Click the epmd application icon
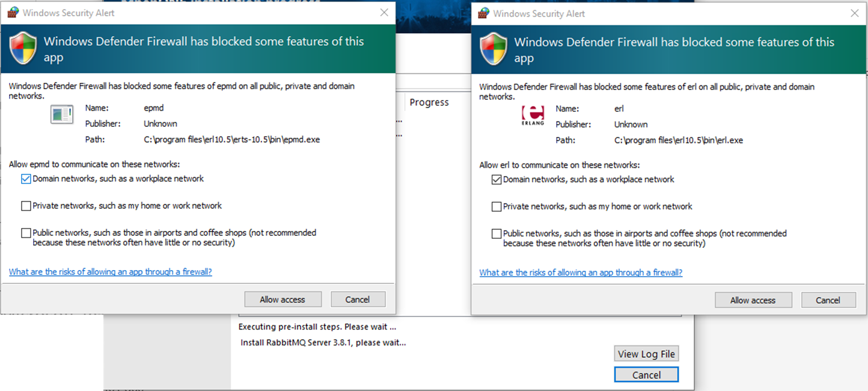Screen dimensions: 868x391 click(61, 114)
